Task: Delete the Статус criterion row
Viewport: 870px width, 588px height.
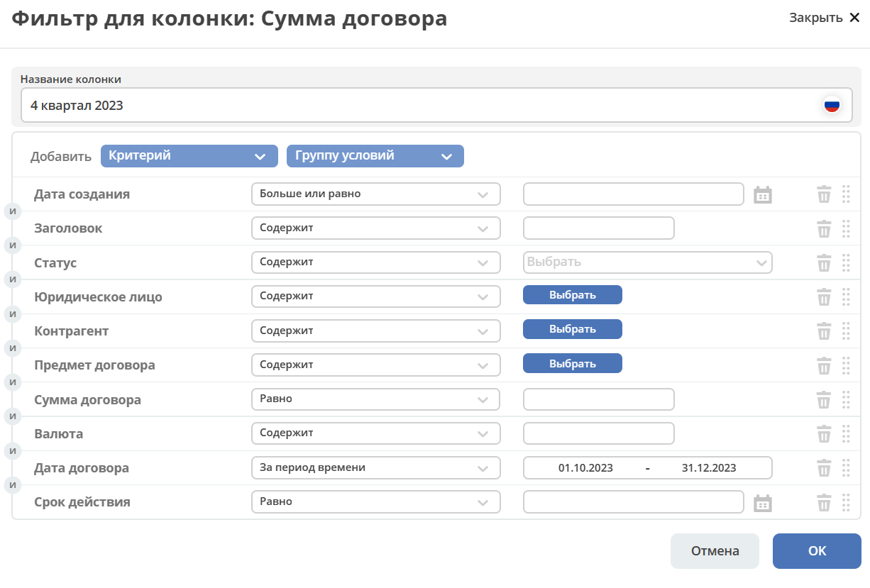Action: [x=824, y=262]
